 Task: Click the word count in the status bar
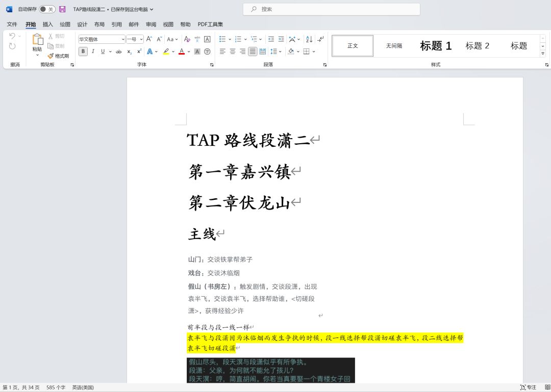coord(56,387)
